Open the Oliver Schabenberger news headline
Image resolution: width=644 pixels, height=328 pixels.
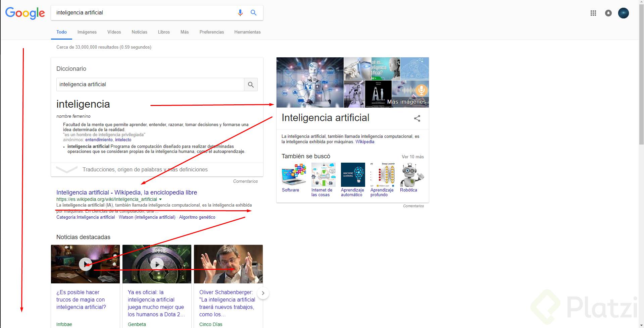click(x=227, y=304)
